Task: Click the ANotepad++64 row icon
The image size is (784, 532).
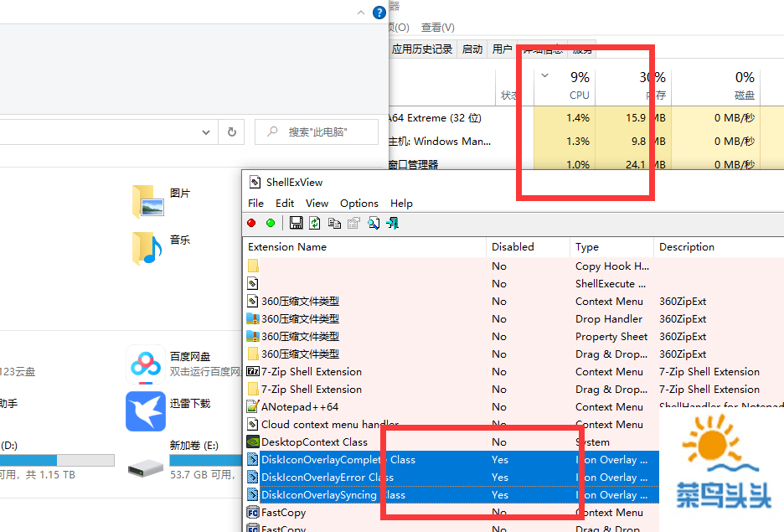Action: point(253,406)
